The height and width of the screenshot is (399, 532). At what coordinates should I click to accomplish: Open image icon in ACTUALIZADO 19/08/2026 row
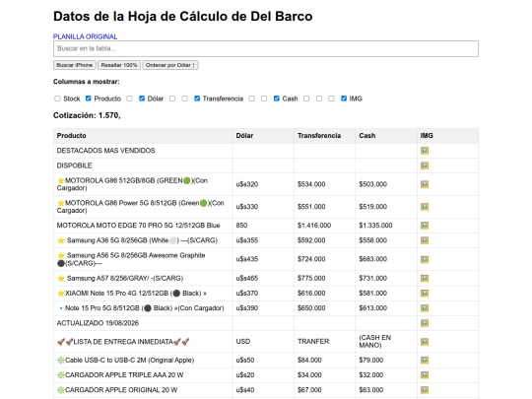[425, 323]
